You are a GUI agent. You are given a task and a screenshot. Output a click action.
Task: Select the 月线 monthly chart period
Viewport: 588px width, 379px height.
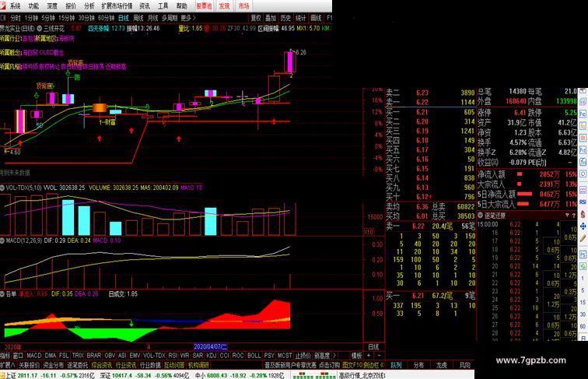152,18
